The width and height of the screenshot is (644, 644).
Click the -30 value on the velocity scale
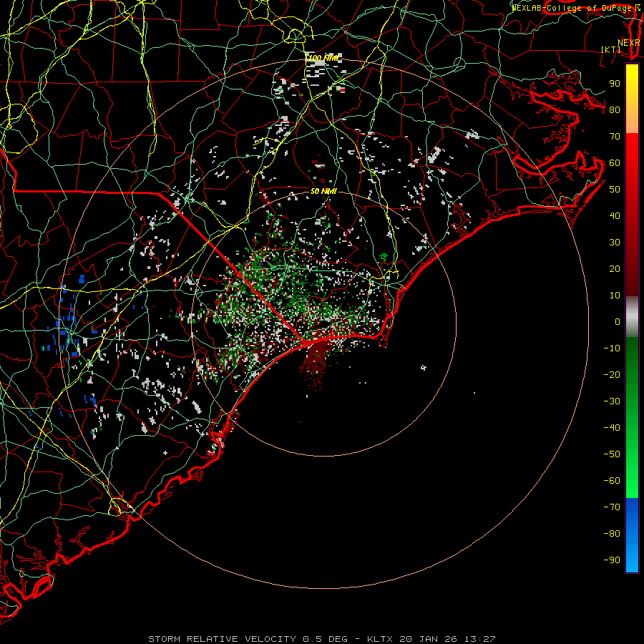(x=612, y=401)
